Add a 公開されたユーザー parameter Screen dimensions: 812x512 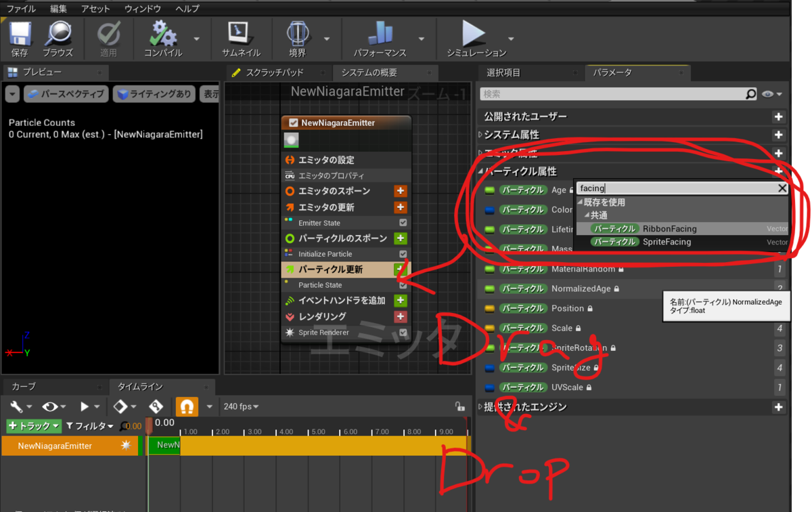click(779, 116)
